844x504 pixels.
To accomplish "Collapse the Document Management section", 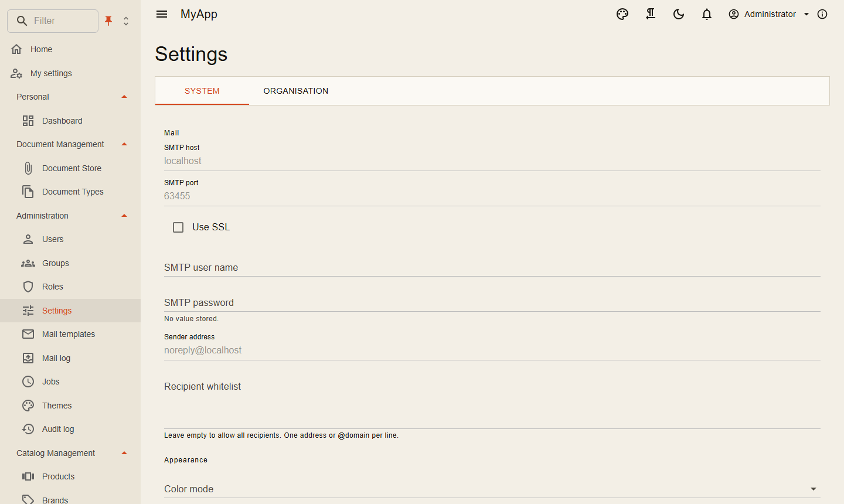I will [124, 144].
